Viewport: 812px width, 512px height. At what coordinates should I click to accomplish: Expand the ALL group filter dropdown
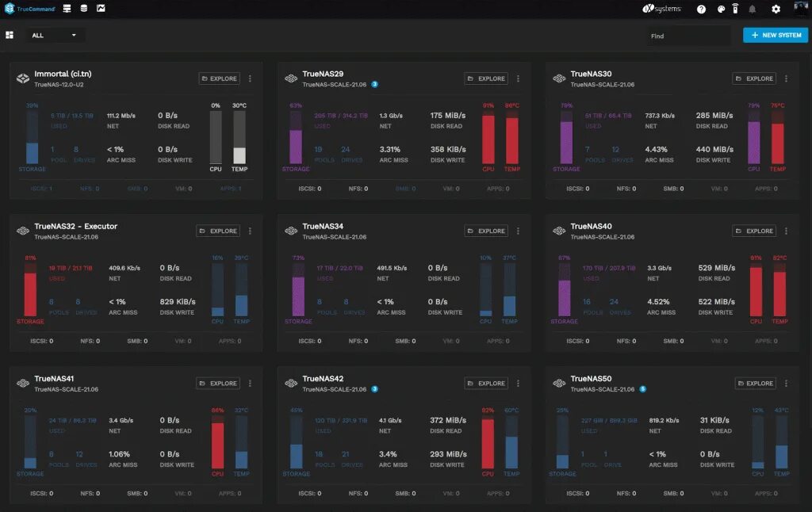point(54,35)
